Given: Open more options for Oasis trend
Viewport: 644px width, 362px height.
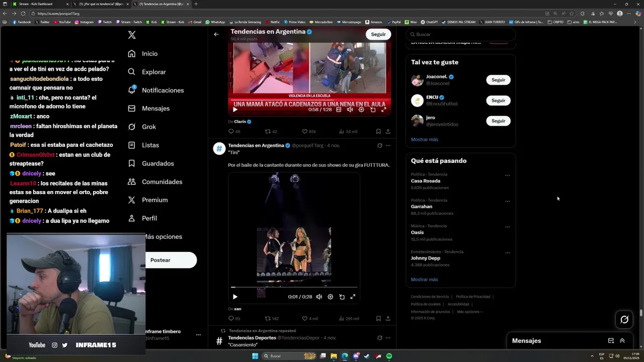Looking at the screenshot, I should (x=507, y=227).
